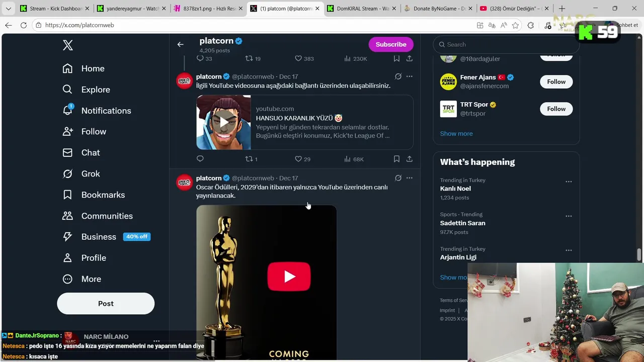The image size is (644, 362).
Task: Like the post with 29 likes
Action: click(x=298, y=159)
